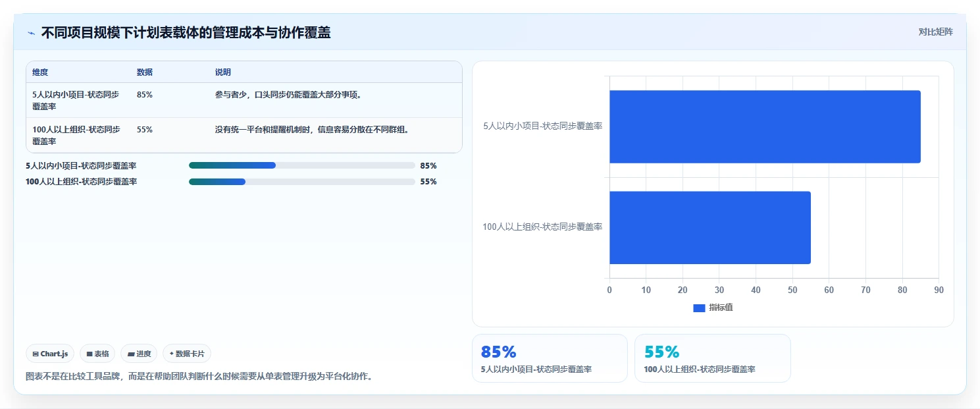This screenshot has height=409, width=980.
Task: Click the chart y-axis label 5人以内小项目-状态同步覆盖率
Action: click(542, 126)
